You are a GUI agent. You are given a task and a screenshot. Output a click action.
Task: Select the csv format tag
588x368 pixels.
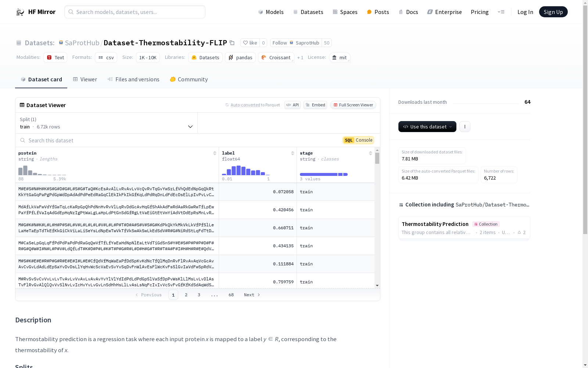(x=106, y=57)
